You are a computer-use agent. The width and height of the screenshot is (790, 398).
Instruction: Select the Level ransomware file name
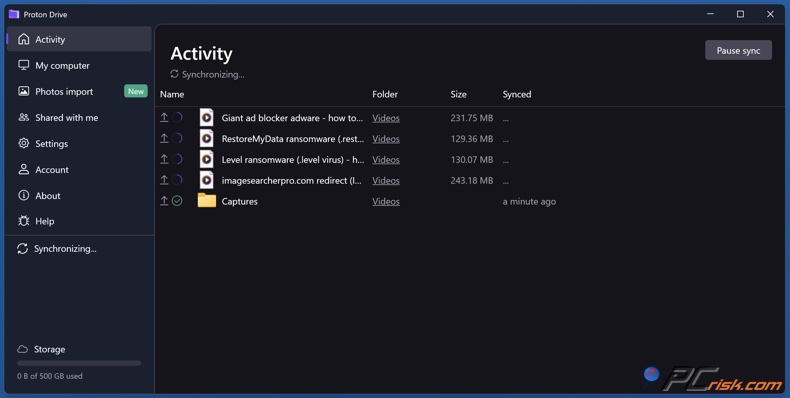coord(293,160)
